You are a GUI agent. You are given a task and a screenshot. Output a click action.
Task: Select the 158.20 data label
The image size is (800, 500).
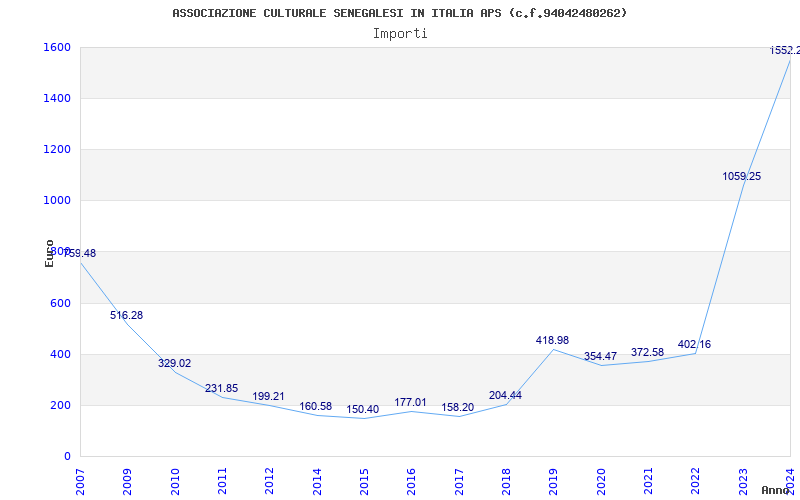pos(458,408)
